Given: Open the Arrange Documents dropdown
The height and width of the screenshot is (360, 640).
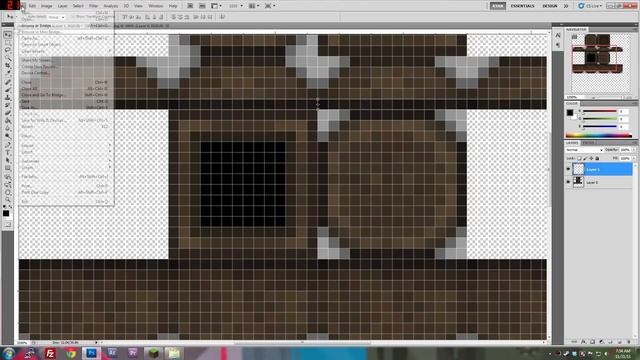Looking at the screenshot, I should tap(254, 6).
